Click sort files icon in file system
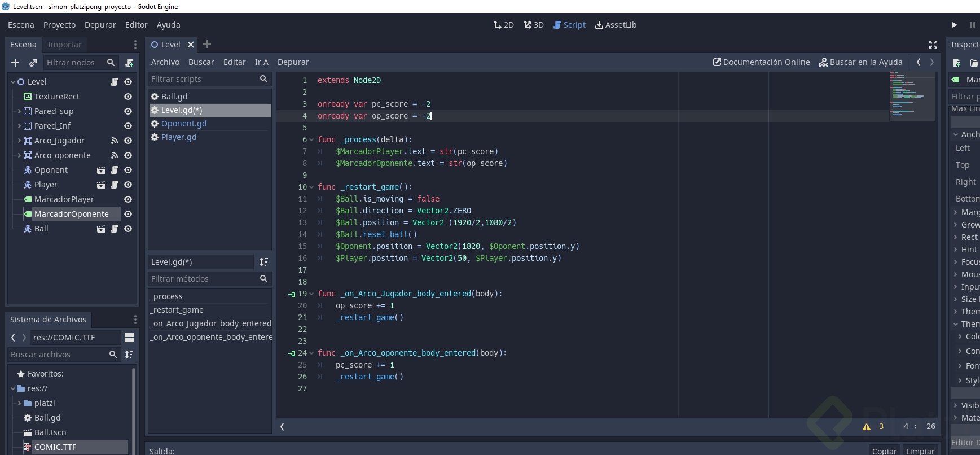980x455 pixels. tap(129, 355)
